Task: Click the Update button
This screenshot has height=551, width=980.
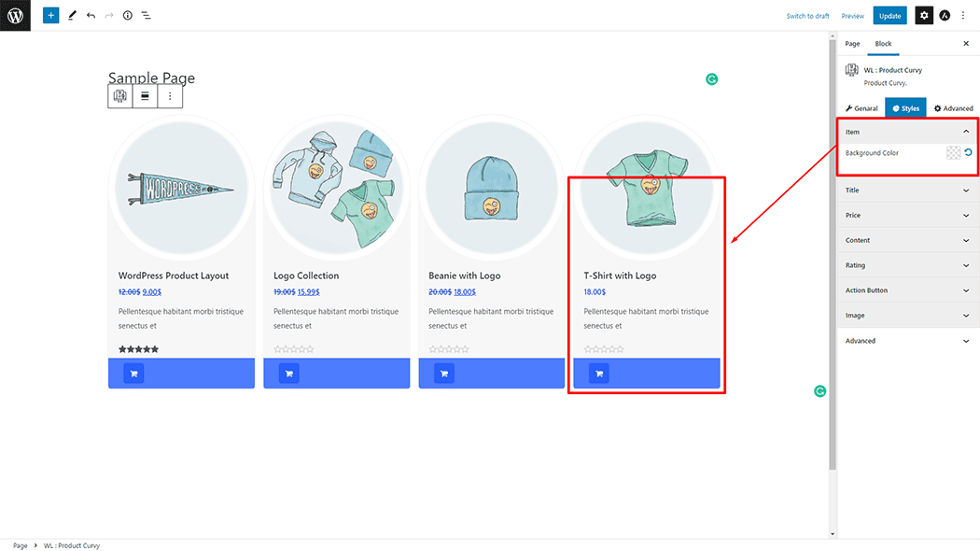Action: coord(889,16)
